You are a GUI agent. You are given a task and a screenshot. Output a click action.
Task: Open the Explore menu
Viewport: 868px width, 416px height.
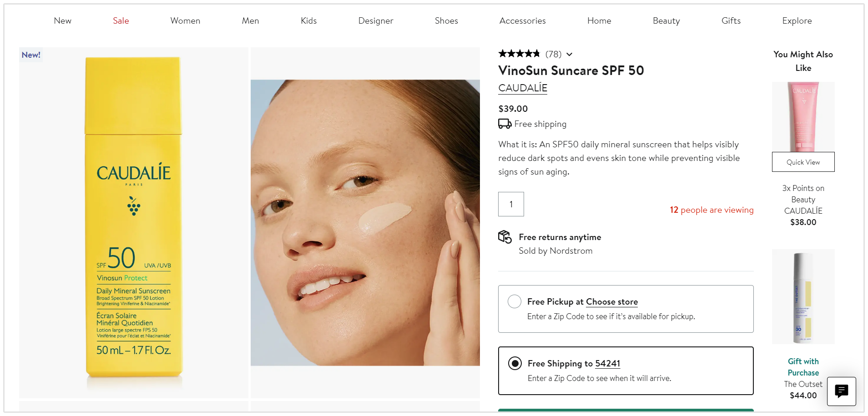[x=797, y=21]
